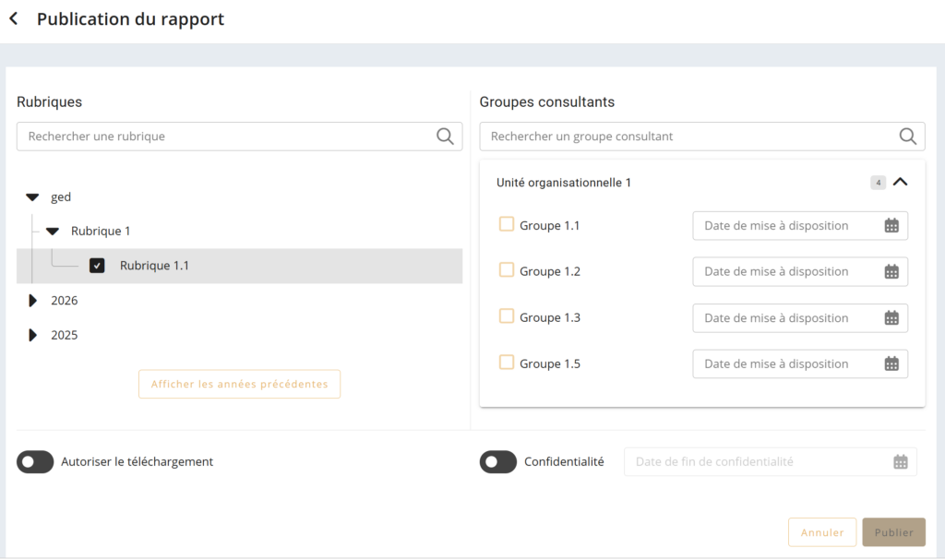The height and width of the screenshot is (560, 945).
Task: Open the calendar icon for Groupe 1.5
Action: pyautogui.click(x=891, y=364)
